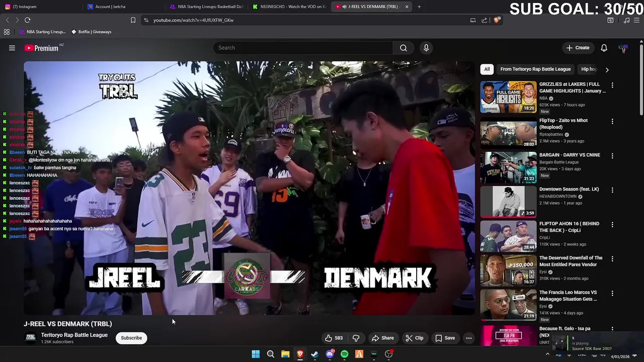Open BARGAIN DARRY VS CNINE thumbnail

508,167
